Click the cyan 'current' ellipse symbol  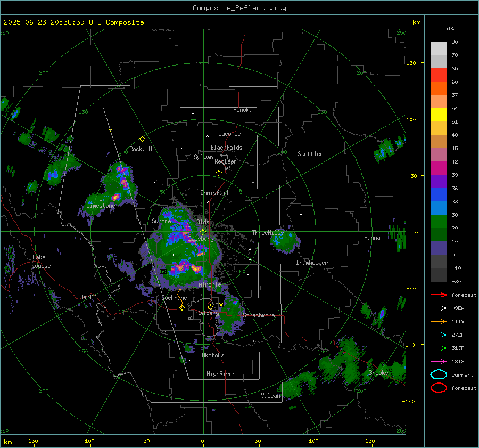(x=439, y=374)
